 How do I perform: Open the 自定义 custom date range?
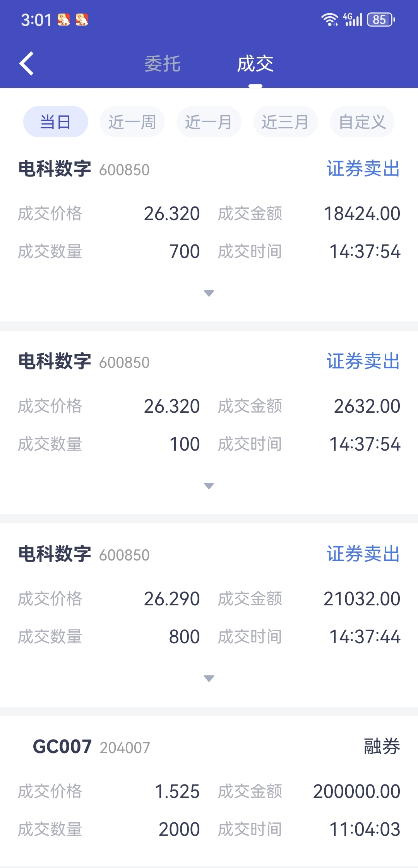362,122
